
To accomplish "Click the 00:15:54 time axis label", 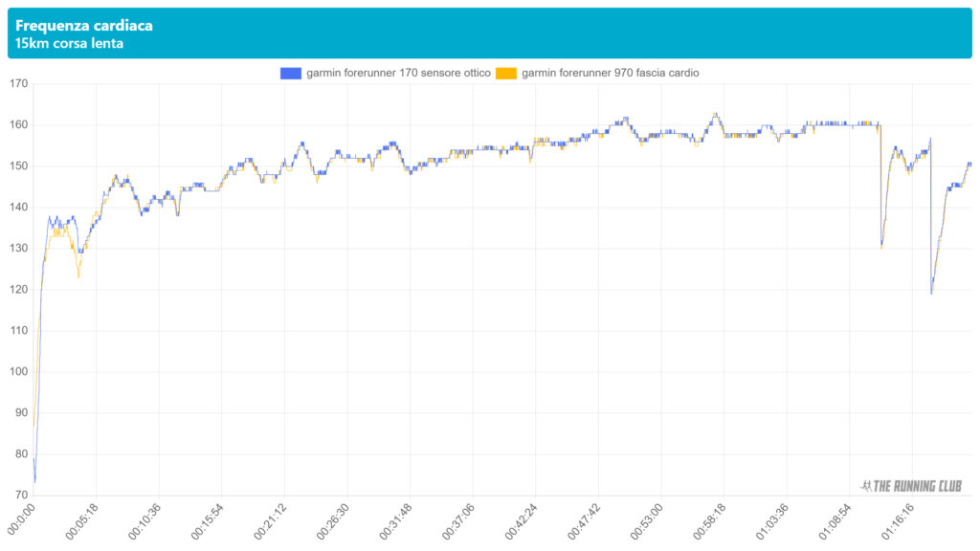I will coord(208,521).
